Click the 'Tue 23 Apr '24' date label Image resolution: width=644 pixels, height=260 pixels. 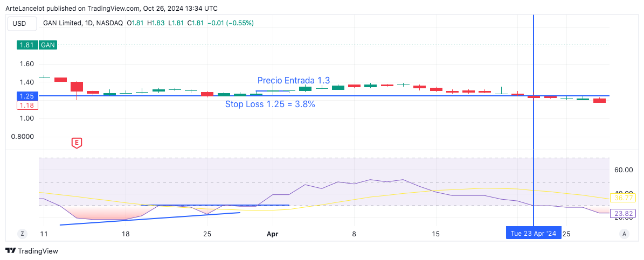coord(534,233)
